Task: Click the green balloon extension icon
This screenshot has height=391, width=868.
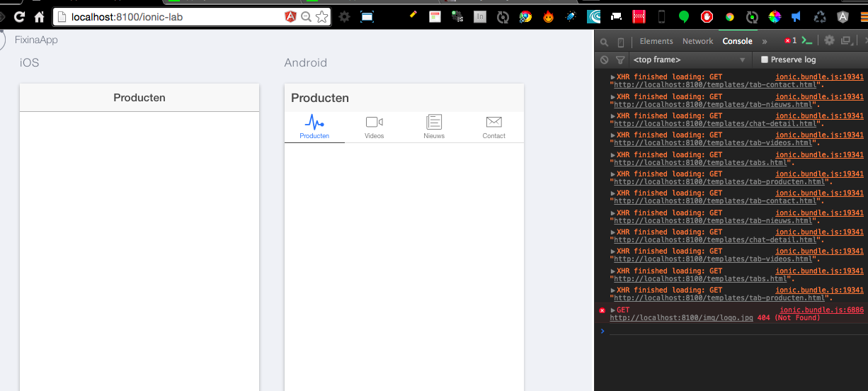Action: (684, 16)
